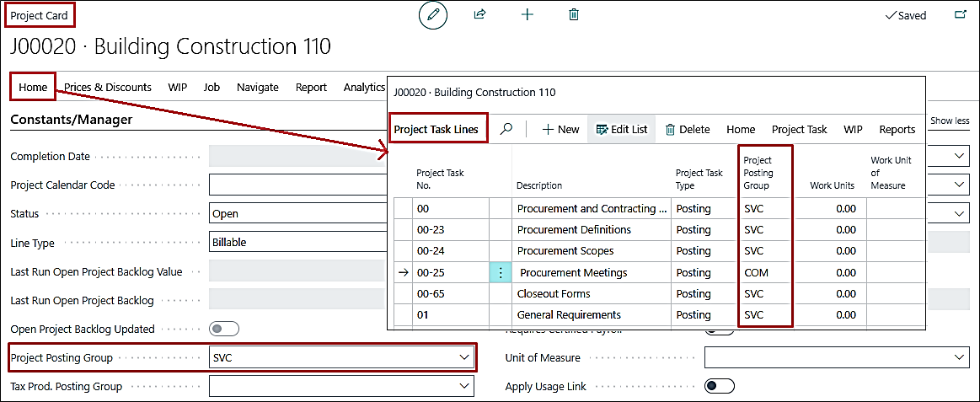Click the Constants/Manager section heading
Image resolution: width=980 pixels, height=402 pixels.
(x=72, y=120)
